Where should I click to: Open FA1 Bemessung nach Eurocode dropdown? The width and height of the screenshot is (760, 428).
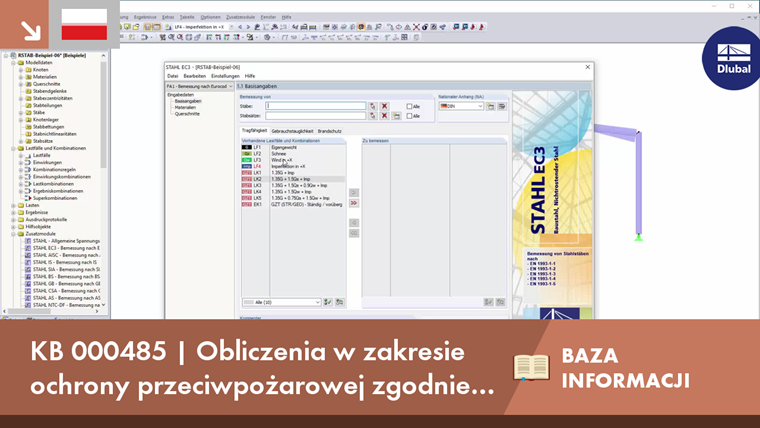point(199,86)
